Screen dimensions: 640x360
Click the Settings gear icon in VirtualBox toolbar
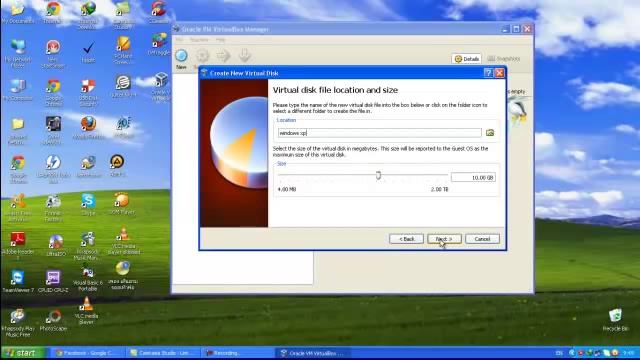point(202,56)
